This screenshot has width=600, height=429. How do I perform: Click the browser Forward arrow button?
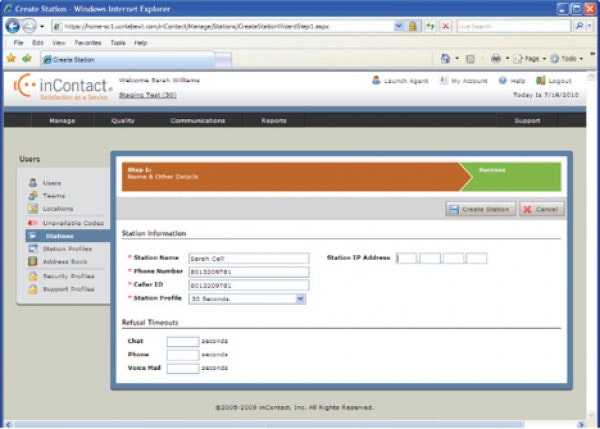tap(29, 26)
